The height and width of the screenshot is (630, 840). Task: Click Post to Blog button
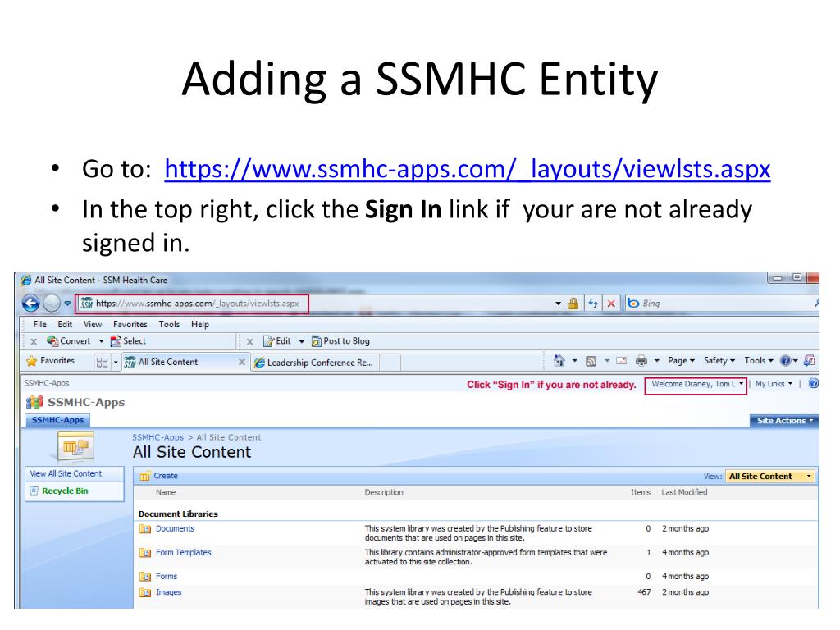pyautogui.click(x=340, y=341)
